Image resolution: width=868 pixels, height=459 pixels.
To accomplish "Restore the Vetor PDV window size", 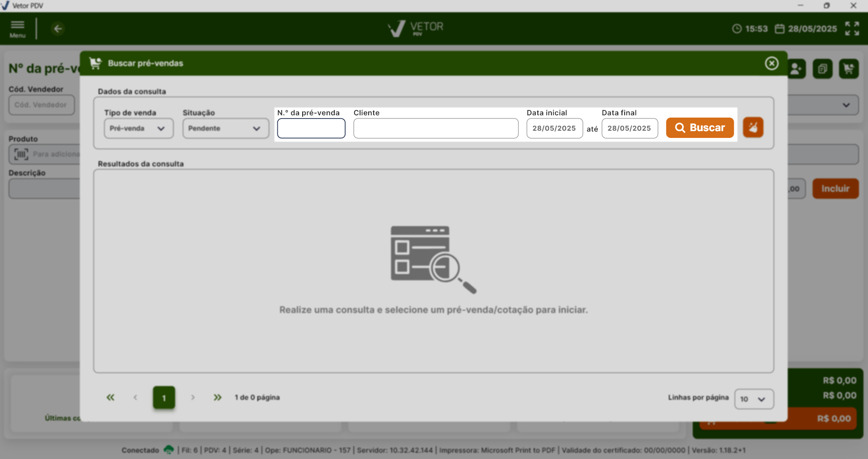I will tap(827, 5).
